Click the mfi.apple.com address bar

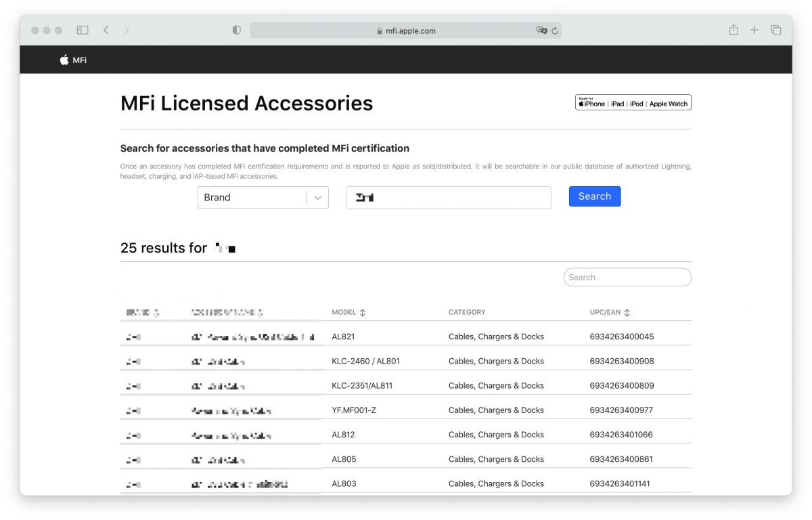pos(406,30)
